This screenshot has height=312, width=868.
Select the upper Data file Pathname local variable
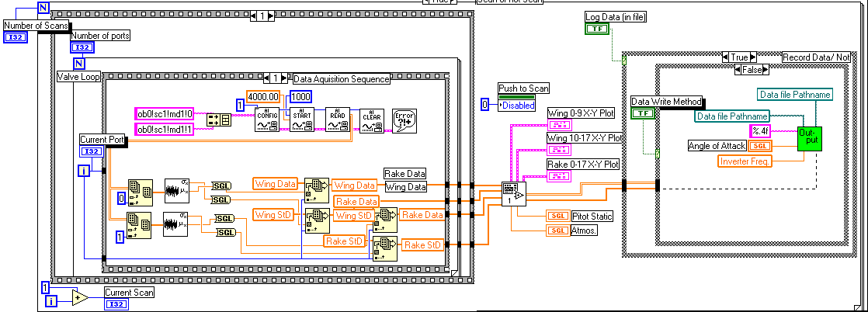pyautogui.click(x=796, y=95)
